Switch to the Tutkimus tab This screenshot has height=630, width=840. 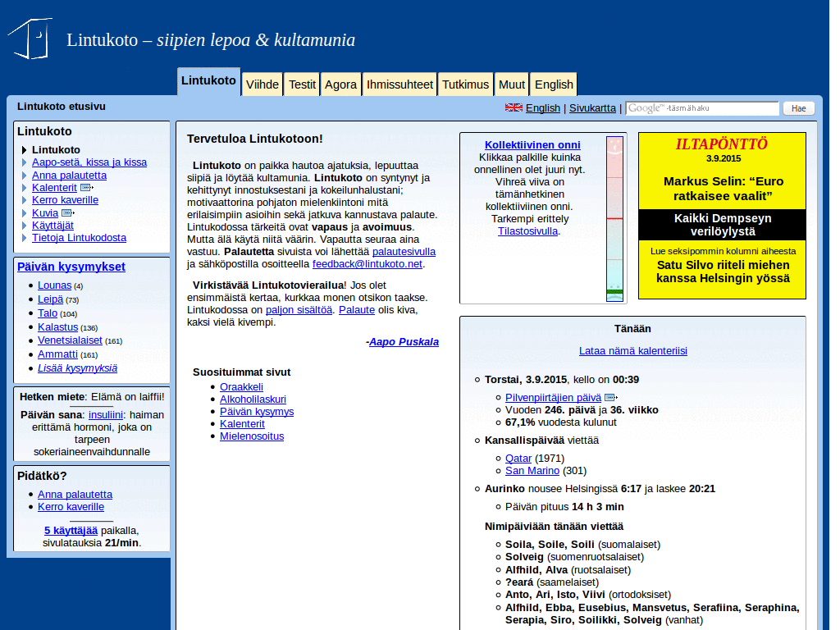click(x=465, y=84)
